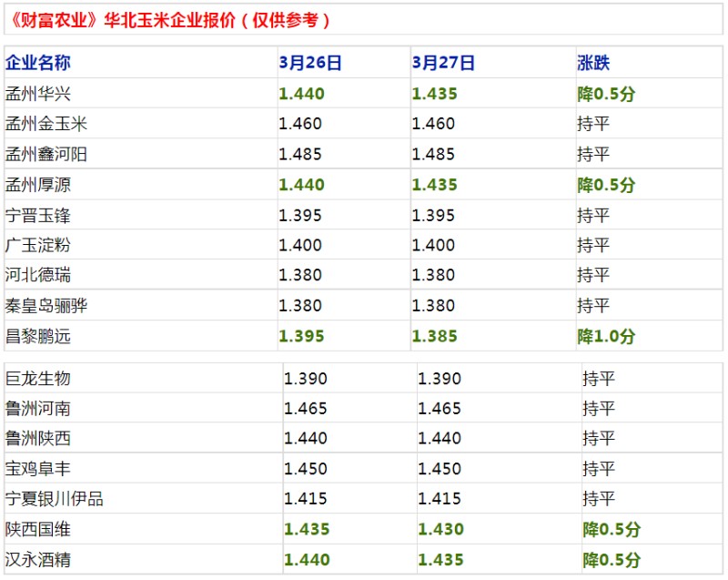
Task: Click 降1.0分 in the 昌黎鹏远 row
Action: click(606, 336)
